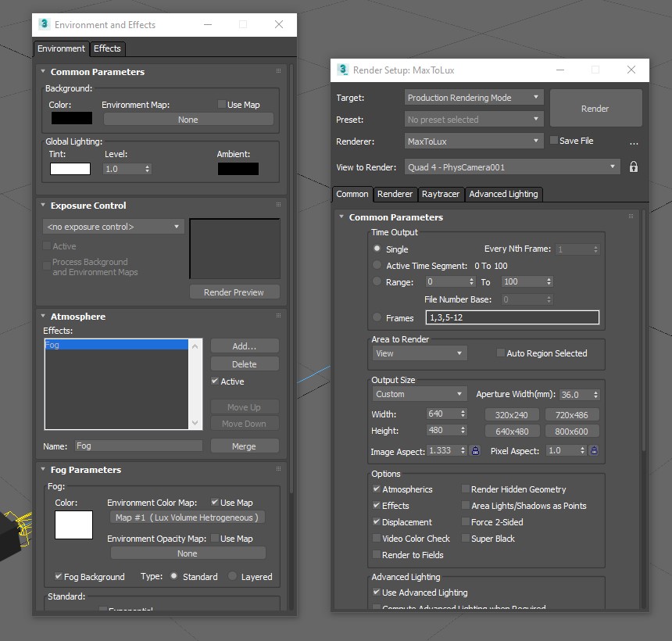Click the Common Parameters rollout grip icon in Environment
This screenshot has width=672, height=641.
click(278, 72)
